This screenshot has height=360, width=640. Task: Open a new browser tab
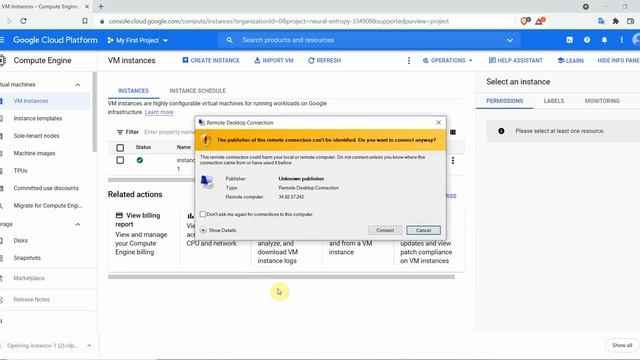pyautogui.click(x=101, y=7)
